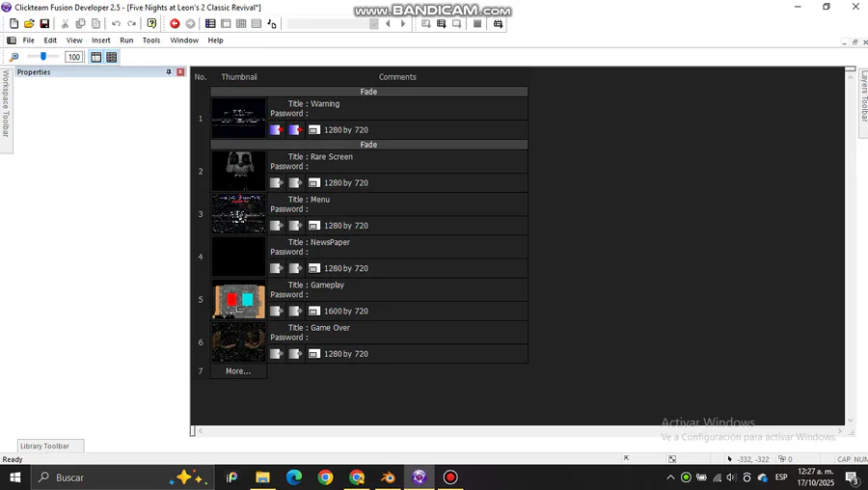Click the storyboard zoom magnifier icon

click(14, 57)
